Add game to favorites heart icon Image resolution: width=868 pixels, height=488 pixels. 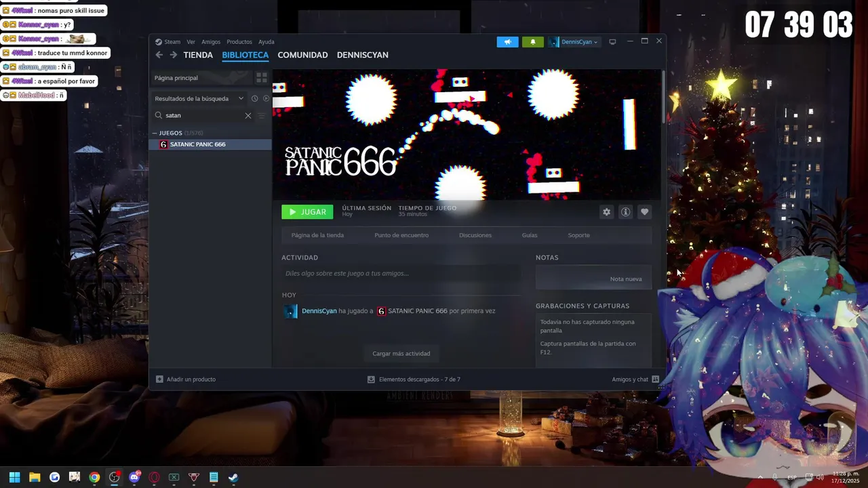click(x=644, y=212)
